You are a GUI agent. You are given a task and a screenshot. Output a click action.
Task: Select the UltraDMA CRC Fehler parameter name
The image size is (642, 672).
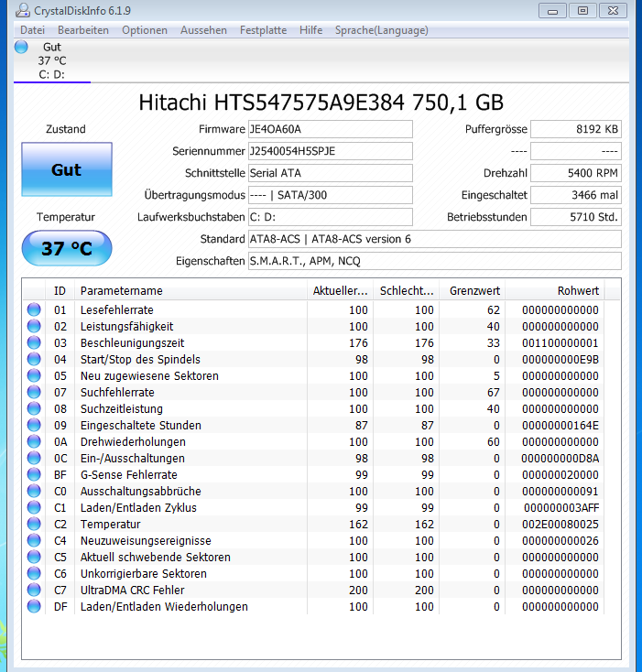coord(133,591)
